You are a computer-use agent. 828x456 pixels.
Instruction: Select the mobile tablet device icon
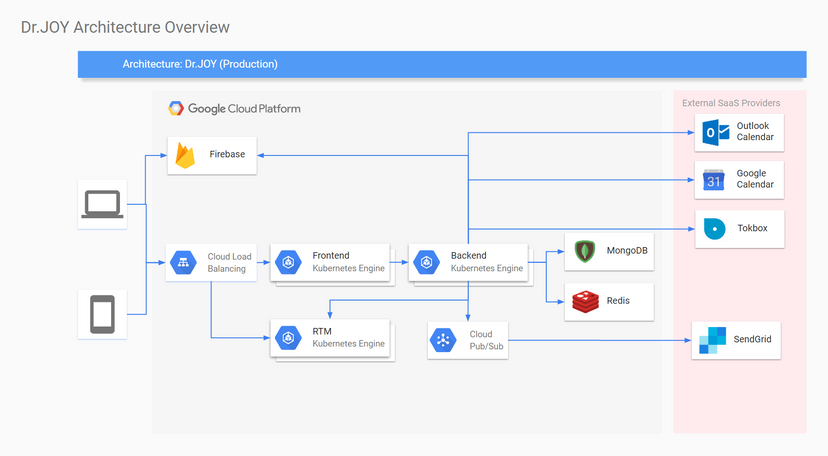(x=102, y=314)
